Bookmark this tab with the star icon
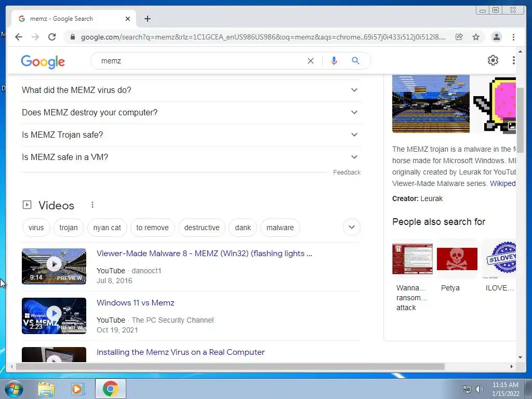The image size is (532, 399). point(476,37)
